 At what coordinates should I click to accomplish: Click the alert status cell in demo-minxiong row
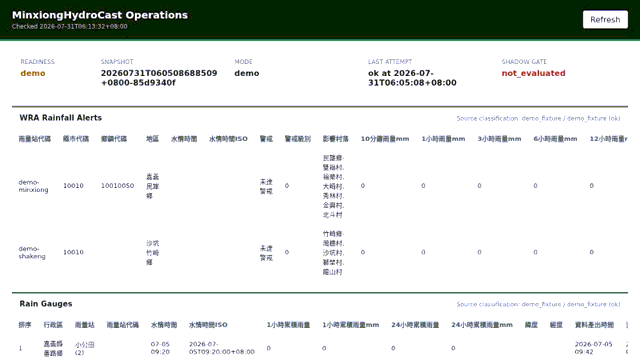[266, 186]
